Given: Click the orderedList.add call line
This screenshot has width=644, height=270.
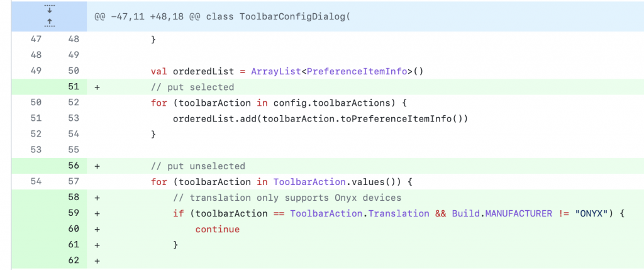Looking at the screenshot, I should (x=320, y=119).
